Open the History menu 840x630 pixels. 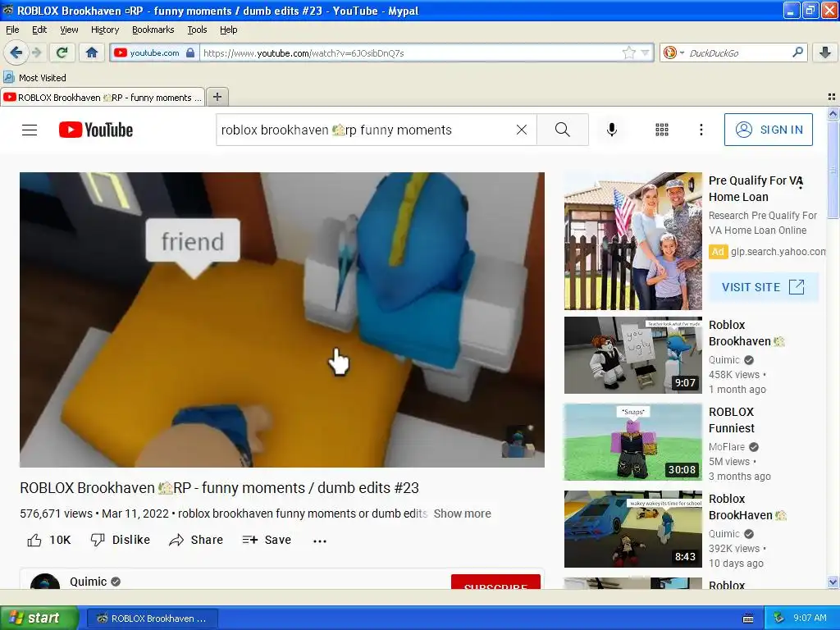tap(104, 30)
